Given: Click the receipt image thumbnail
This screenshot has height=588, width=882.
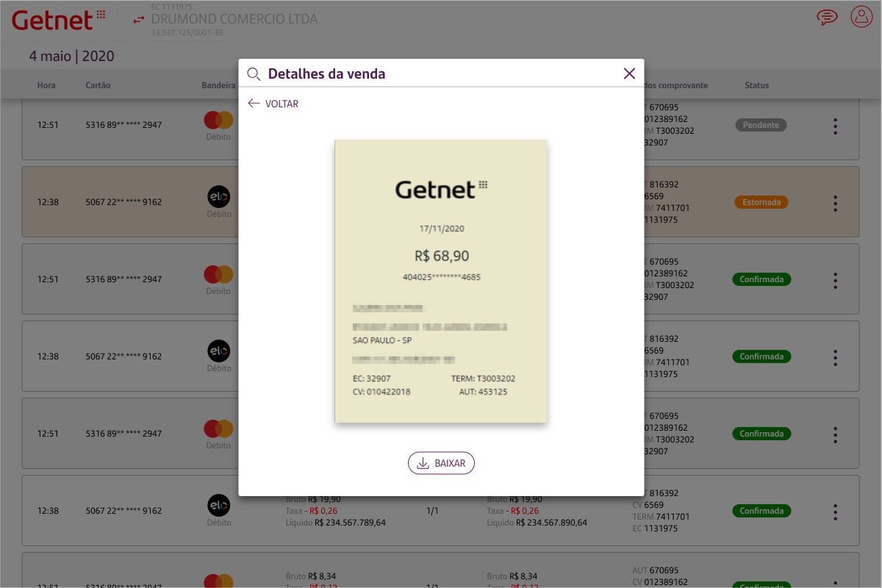Looking at the screenshot, I should tap(441, 281).
